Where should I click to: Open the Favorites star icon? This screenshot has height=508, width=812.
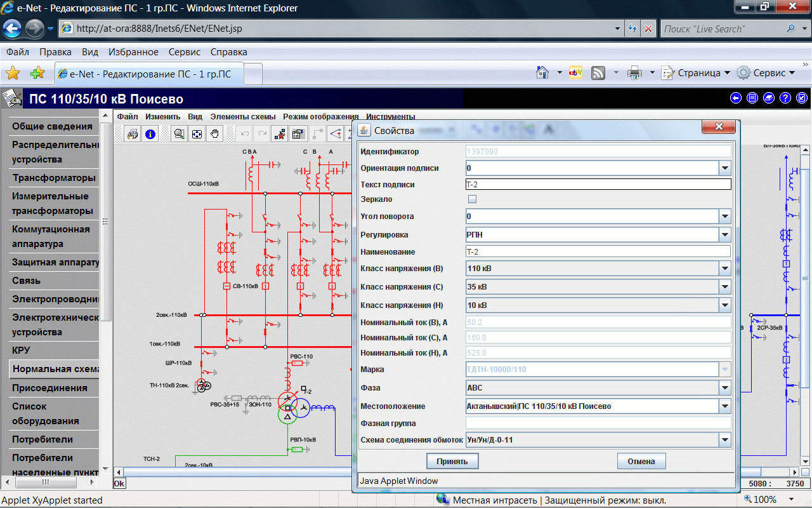click(13, 73)
